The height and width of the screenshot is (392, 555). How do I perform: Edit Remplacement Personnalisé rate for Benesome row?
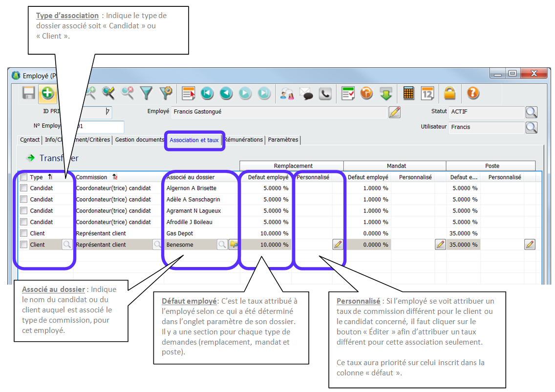pyautogui.click(x=338, y=245)
